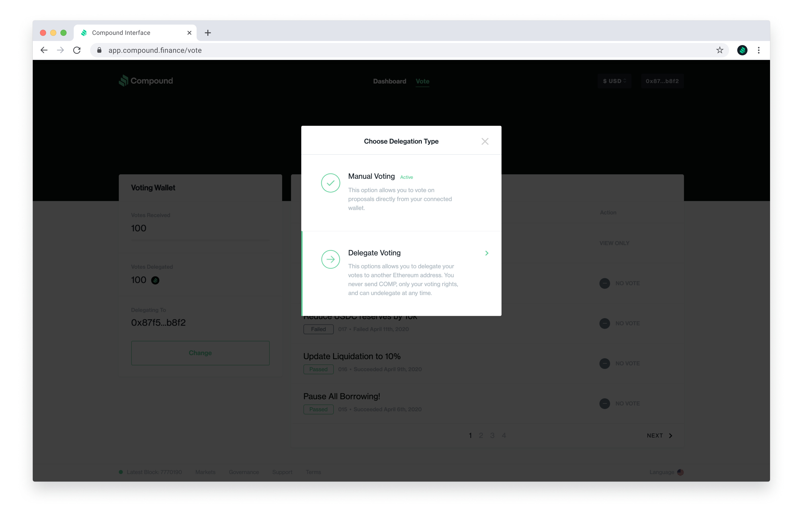Image resolution: width=812 pixels, height=519 pixels.
Task: Click NEXT to view more proposals
Action: pos(660,436)
